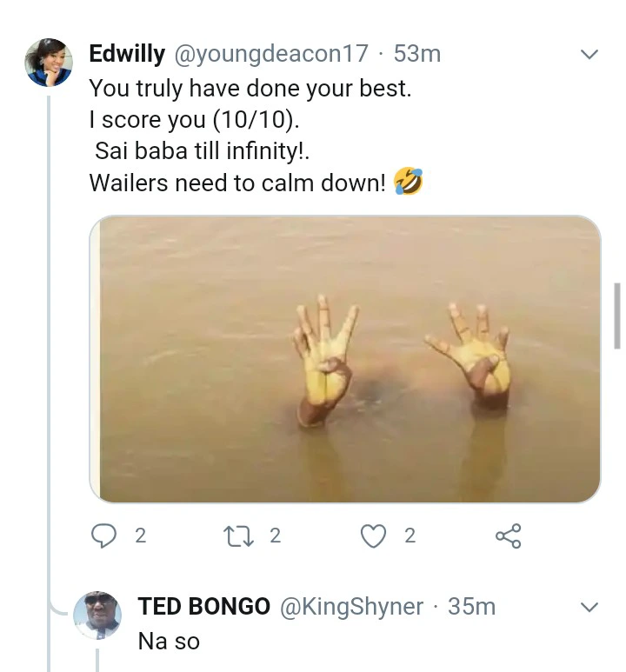This screenshot has width=626, height=672.
Task: Like Edwilly's tweet with the heart icon
Action: click(373, 536)
